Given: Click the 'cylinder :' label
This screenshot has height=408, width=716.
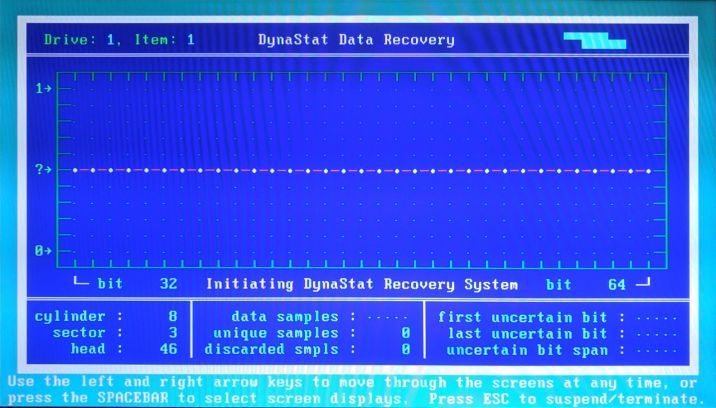Looking at the screenshot, I should [79, 316].
